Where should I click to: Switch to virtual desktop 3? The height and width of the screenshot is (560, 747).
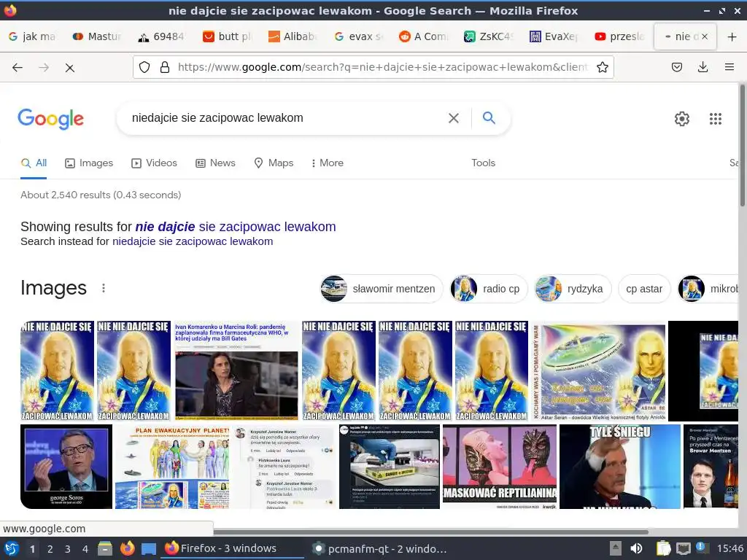point(67,549)
